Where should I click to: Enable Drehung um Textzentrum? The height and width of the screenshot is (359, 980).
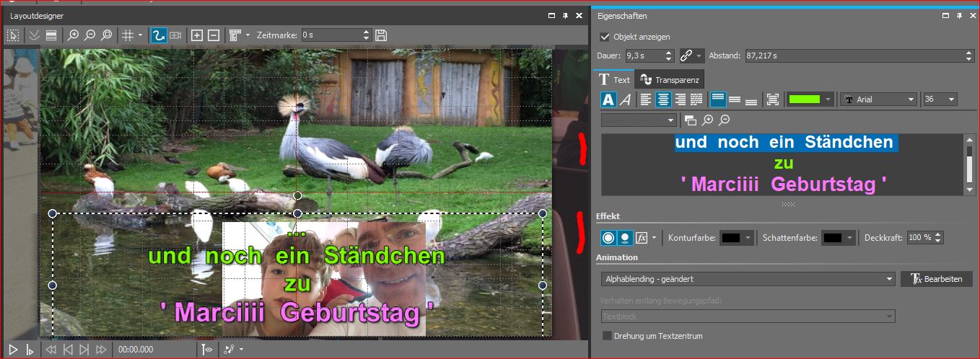[x=607, y=336]
